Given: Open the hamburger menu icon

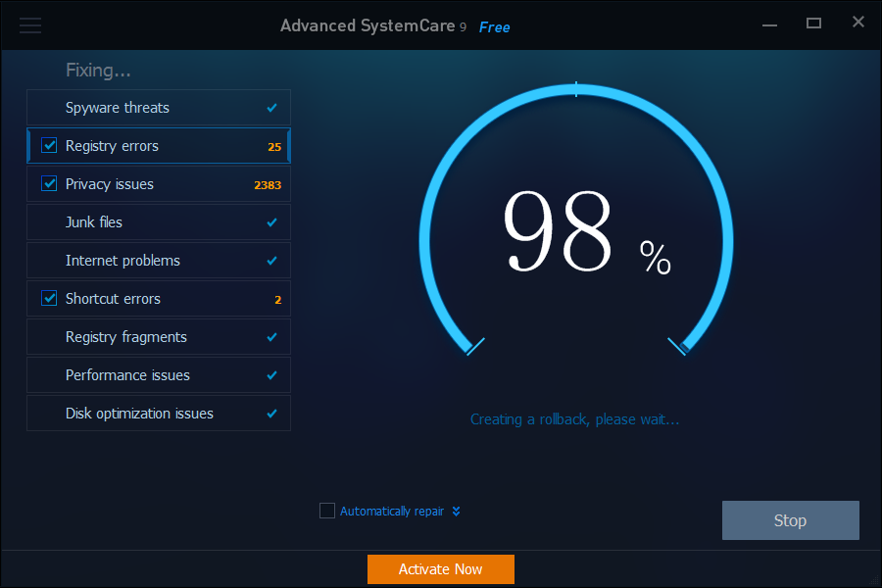Looking at the screenshot, I should click(30, 25).
